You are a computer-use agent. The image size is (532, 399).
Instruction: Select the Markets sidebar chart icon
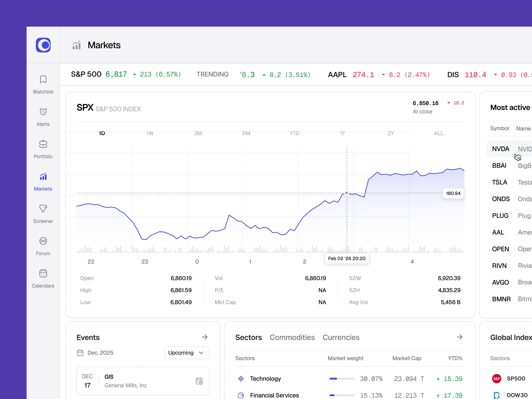point(43,176)
